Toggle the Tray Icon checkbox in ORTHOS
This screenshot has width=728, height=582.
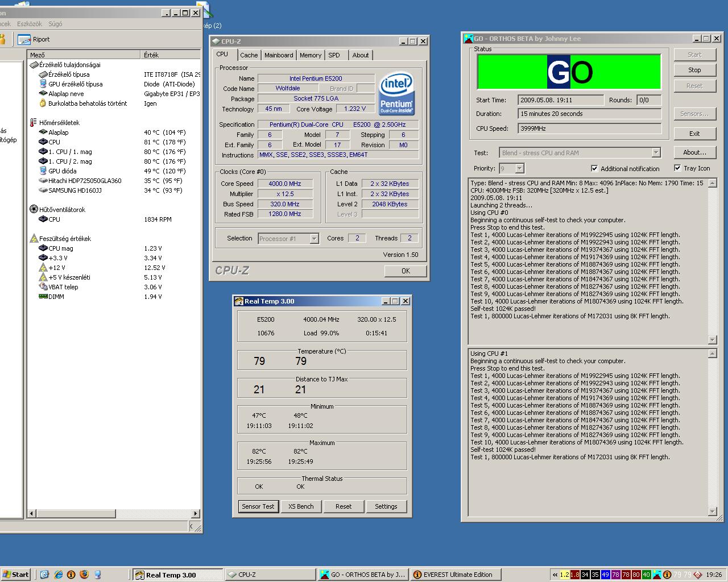point(677,168)
